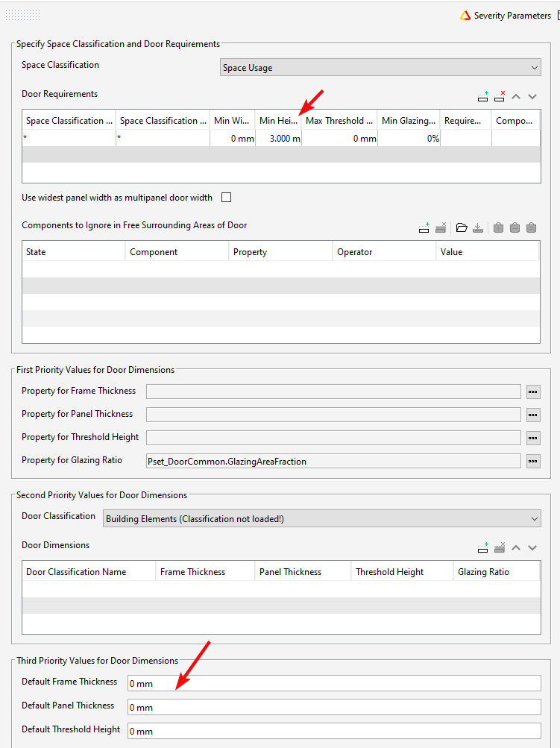Open the Door Classification dropdown

point(322,519)
